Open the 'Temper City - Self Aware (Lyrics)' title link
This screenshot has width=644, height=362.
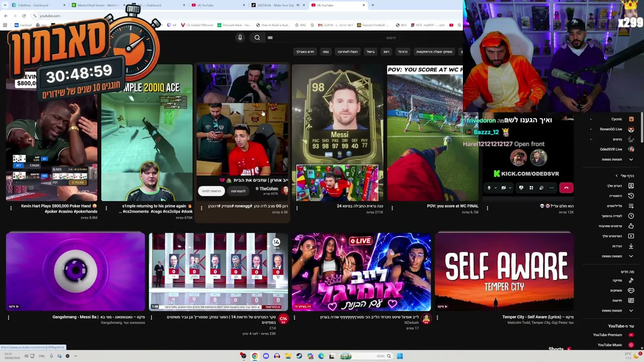point(537,317)
